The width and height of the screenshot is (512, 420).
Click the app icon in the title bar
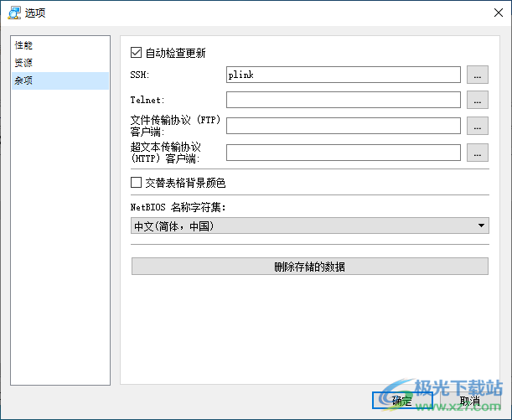(x=14, y=13)
